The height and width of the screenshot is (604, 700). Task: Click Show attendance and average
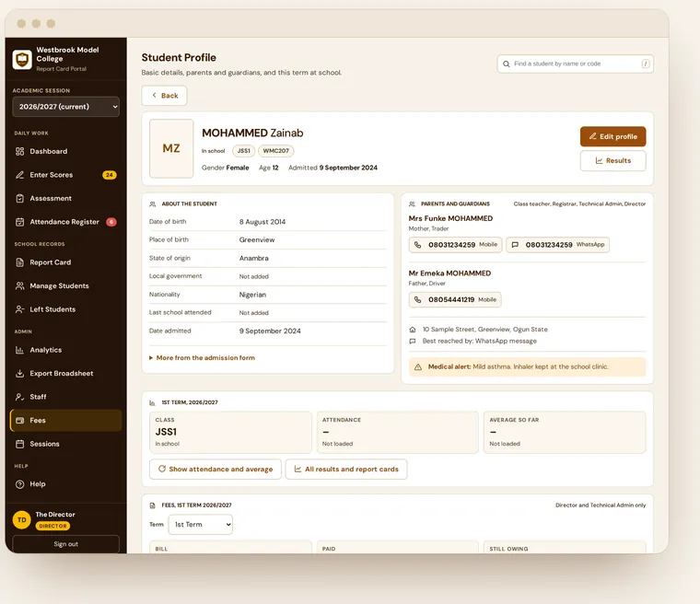216,470
